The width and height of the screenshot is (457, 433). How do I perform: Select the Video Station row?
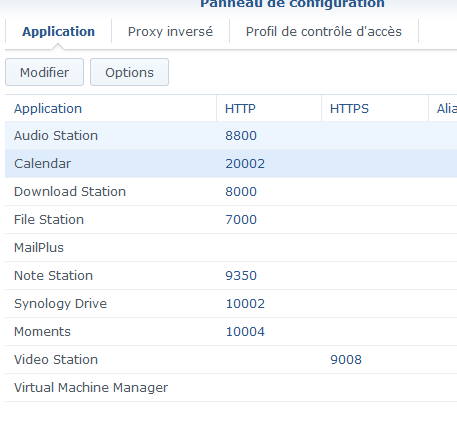pyautogui.click(x=231, y=360)
